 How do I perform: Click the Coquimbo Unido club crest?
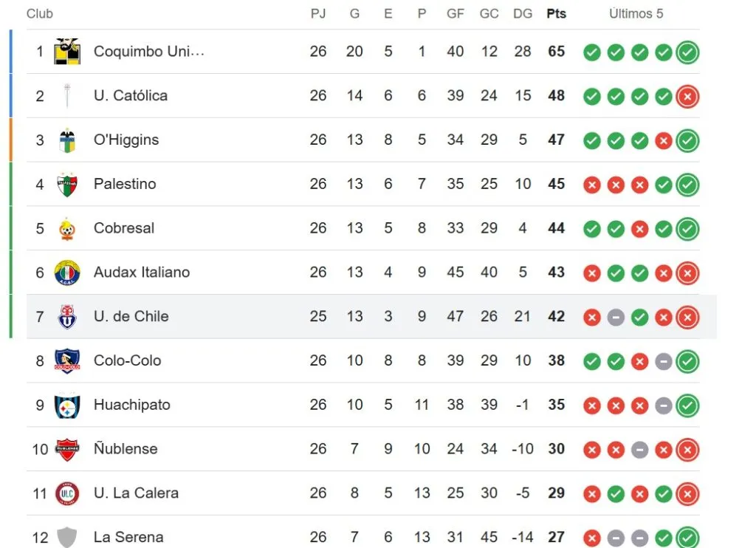pyautogui.click(x=66, y=52)
